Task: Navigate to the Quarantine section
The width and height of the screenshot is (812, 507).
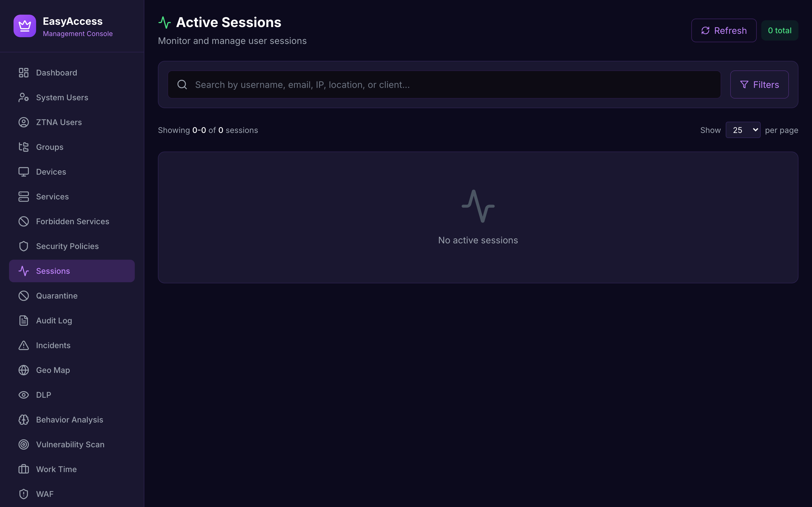Action: pos(56,295)
